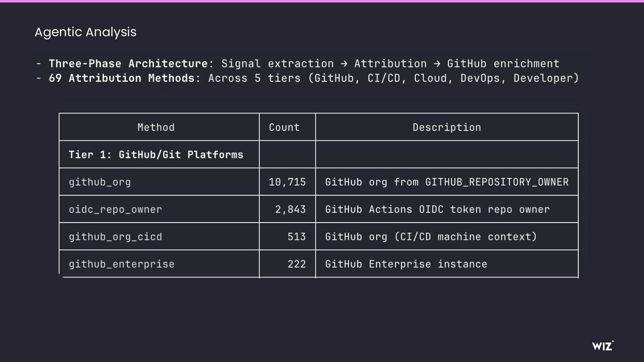Click the 222 count value
This screenshot has width=644, height=362.
point(297,264)
